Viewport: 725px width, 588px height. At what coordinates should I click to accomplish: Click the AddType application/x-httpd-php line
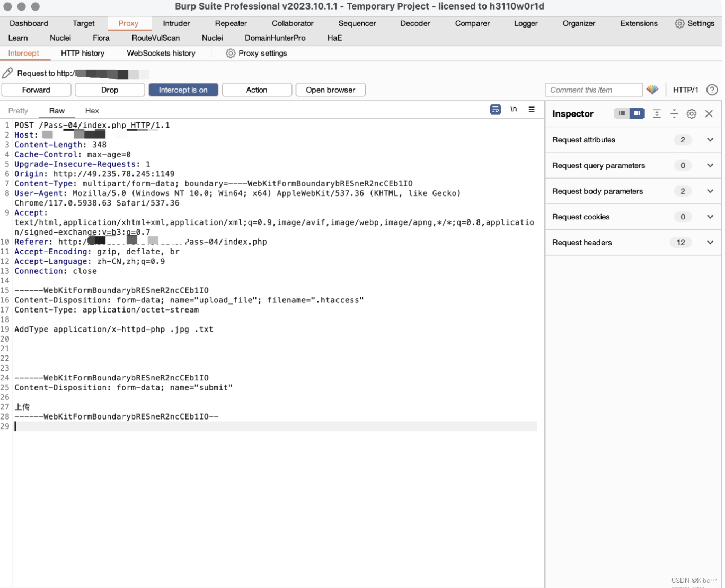pos(114,329)
